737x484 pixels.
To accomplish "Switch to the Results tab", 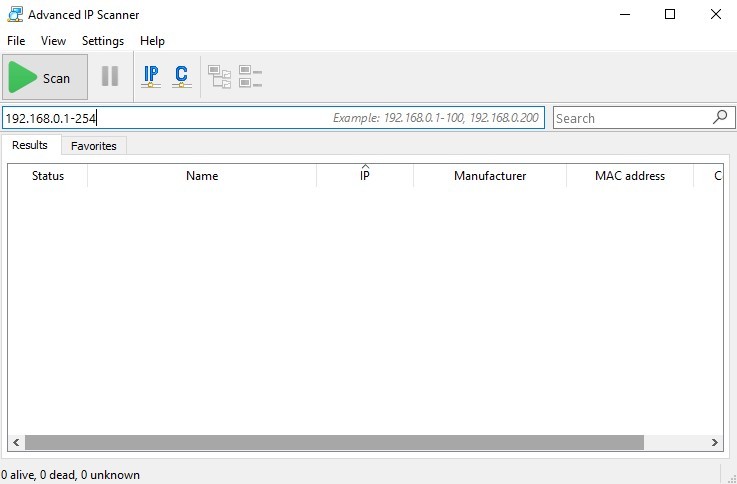I will [x=30, y=145].
